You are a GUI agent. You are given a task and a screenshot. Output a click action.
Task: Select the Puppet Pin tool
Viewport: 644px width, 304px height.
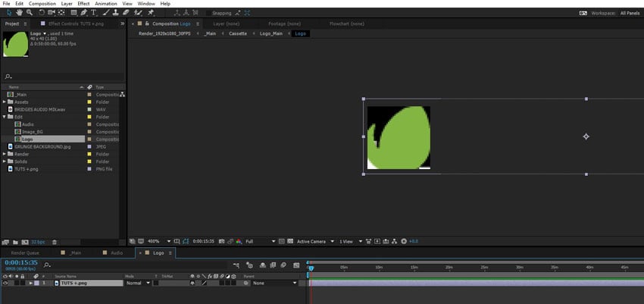pos(151,13)
